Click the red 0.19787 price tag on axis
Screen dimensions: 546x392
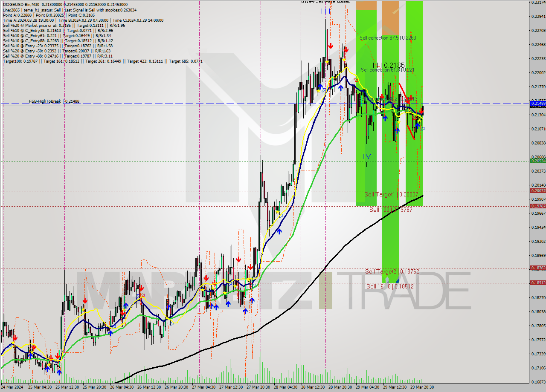pos(537,206)
